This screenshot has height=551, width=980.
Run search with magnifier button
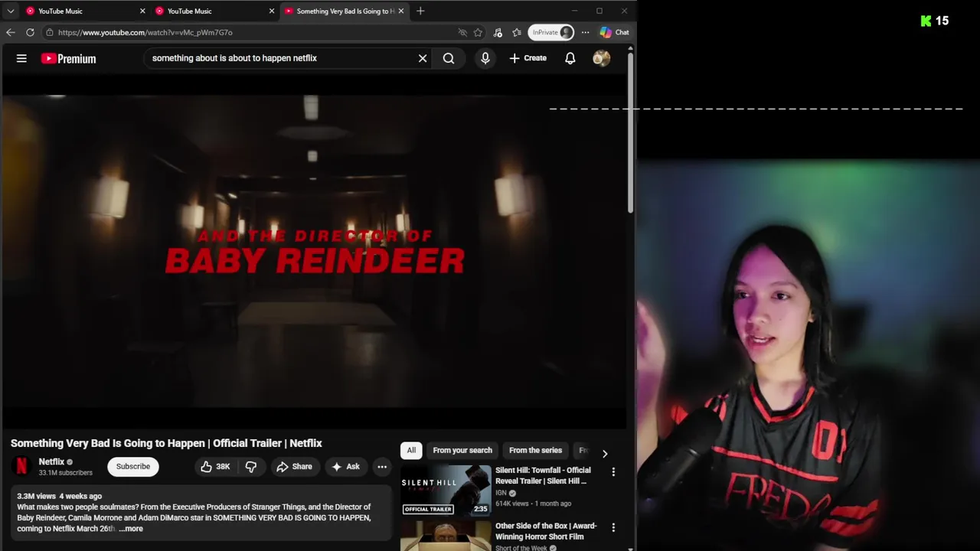449,58
